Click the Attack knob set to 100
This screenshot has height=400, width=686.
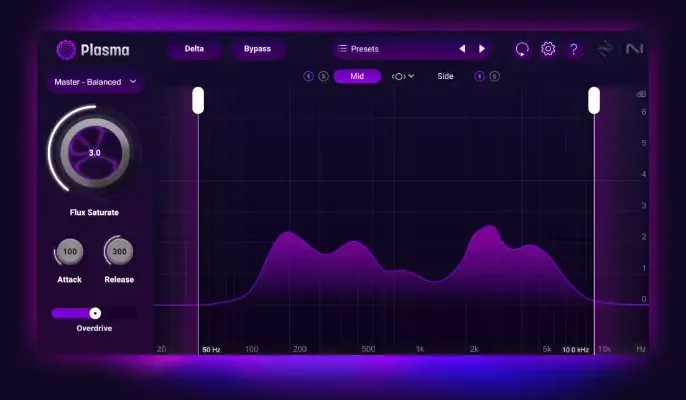tap(69, 251)
